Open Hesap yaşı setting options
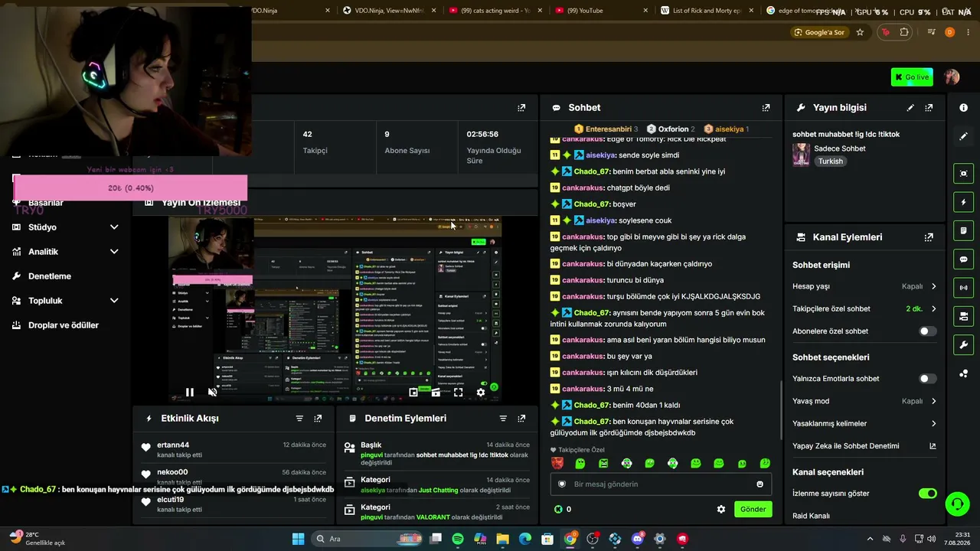 (864, 286)
